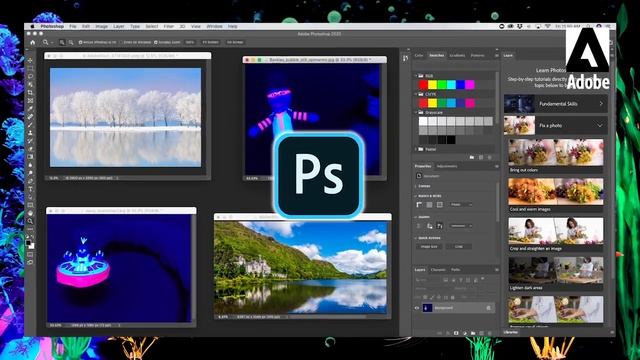Open the Properties panel flyout menu
640x360 pixels.
pyautogui.click(x=497, y=167)
